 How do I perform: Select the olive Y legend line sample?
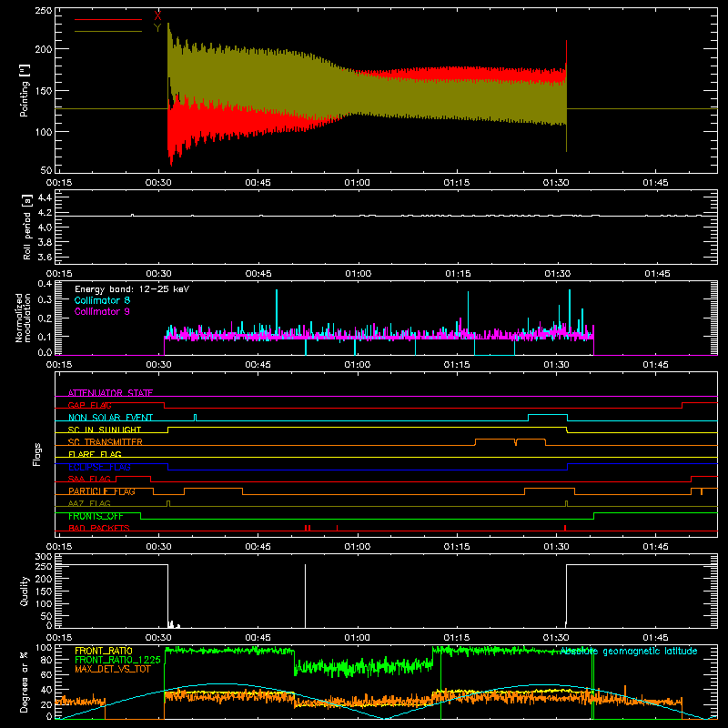point(108,31)
